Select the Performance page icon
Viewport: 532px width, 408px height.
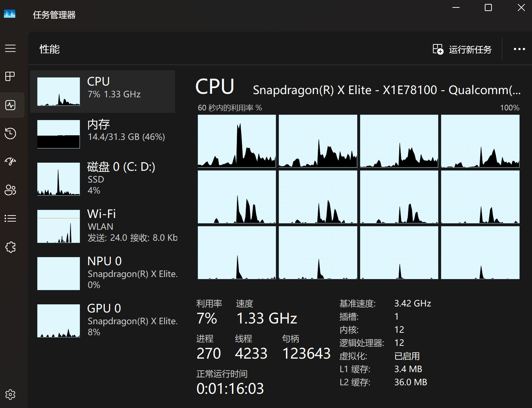tap(10, 105)
